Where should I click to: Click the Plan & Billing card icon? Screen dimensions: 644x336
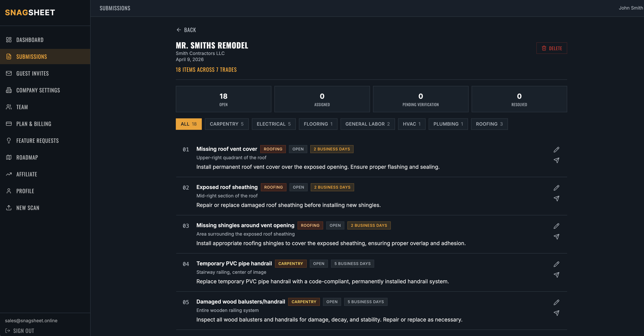(9, 124)
